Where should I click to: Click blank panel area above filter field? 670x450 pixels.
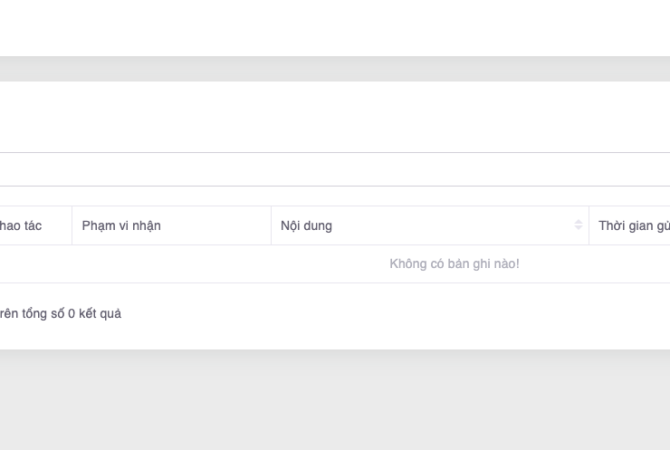pyautogui.click(x=335, y=115)
